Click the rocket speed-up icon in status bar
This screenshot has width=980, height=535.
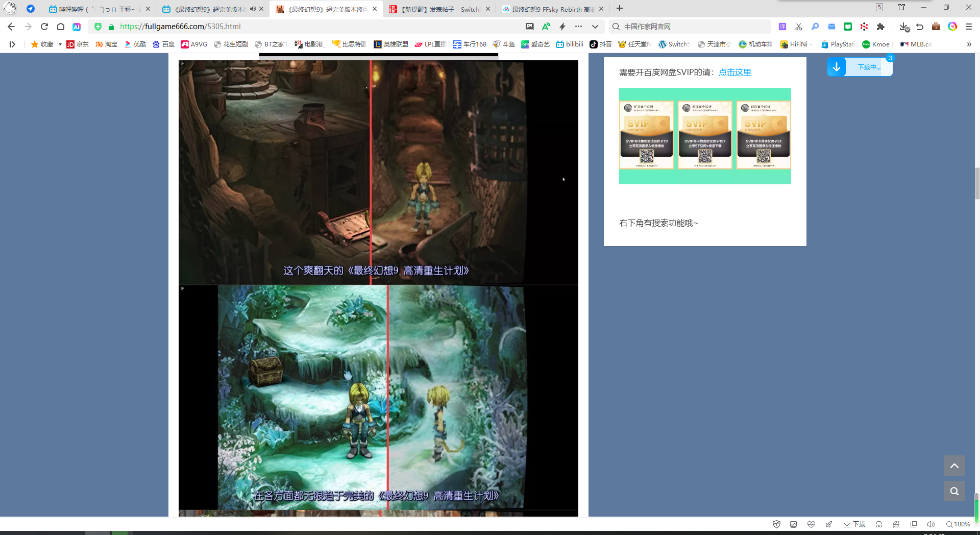point(829,524)
